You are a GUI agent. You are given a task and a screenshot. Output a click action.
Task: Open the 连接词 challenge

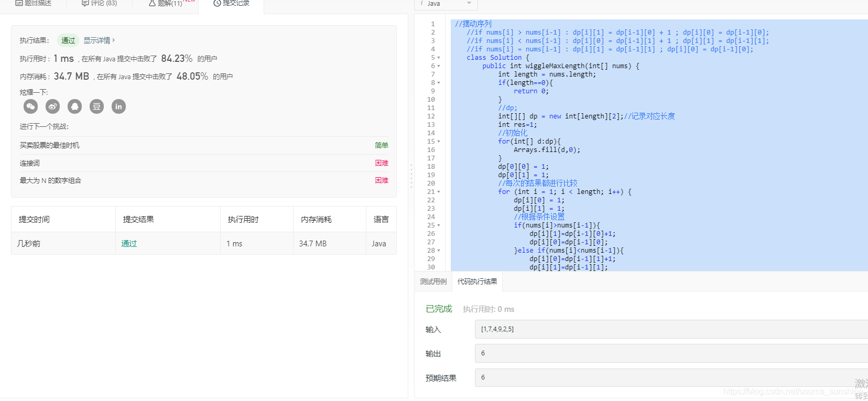point(30,163)
